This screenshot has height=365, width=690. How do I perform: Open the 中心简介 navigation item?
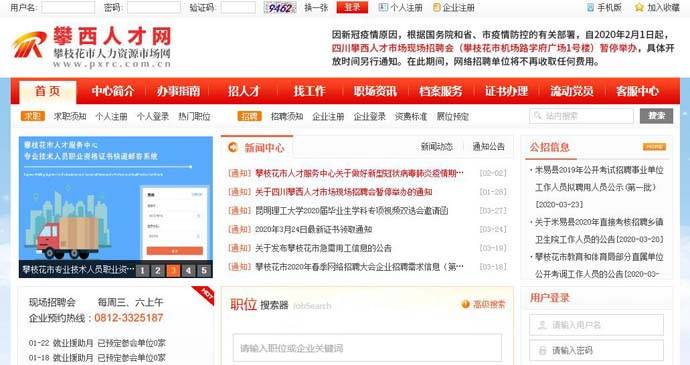[x=113, y=91]
